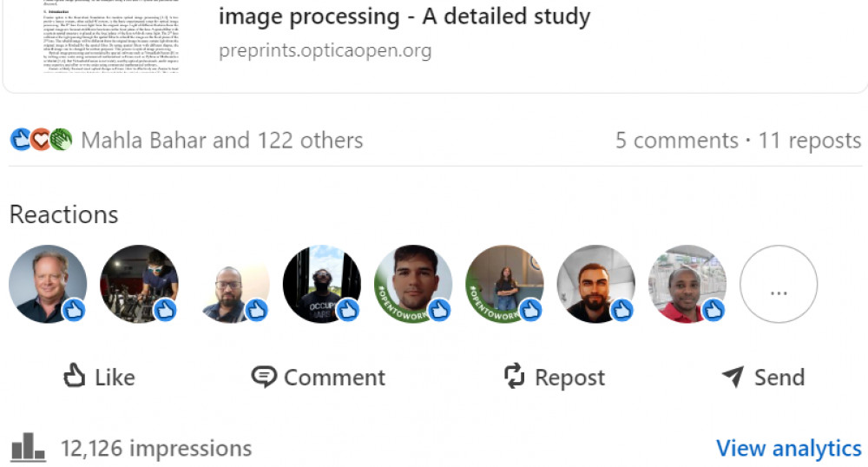Open the first reactor's profile photo
Viewport: 868px width, 467px height.
coord(48,284)
